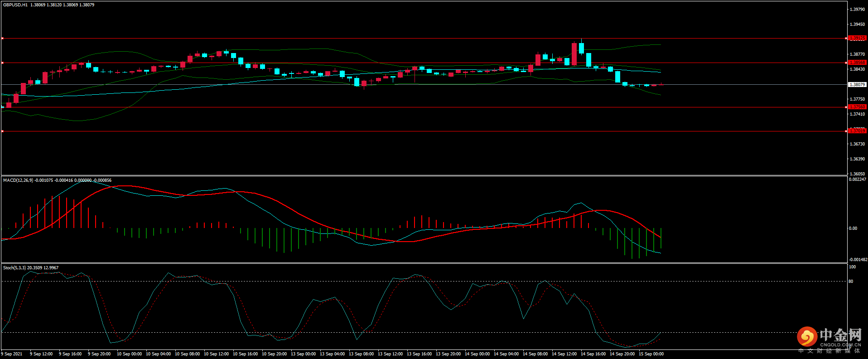This screenshot has height=359, width=868.
Task: Click the 10 Sep 12:00 time label
Action: coord(216,354)
